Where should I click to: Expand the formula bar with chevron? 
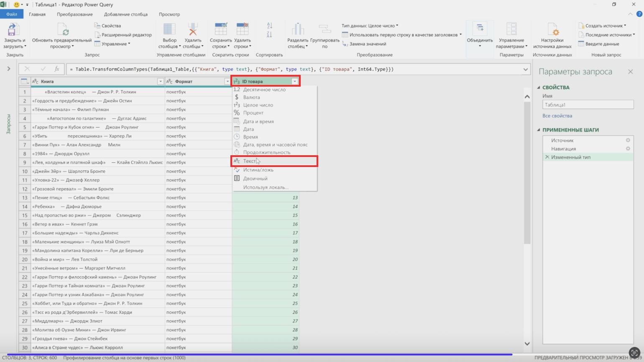[526, 69]
